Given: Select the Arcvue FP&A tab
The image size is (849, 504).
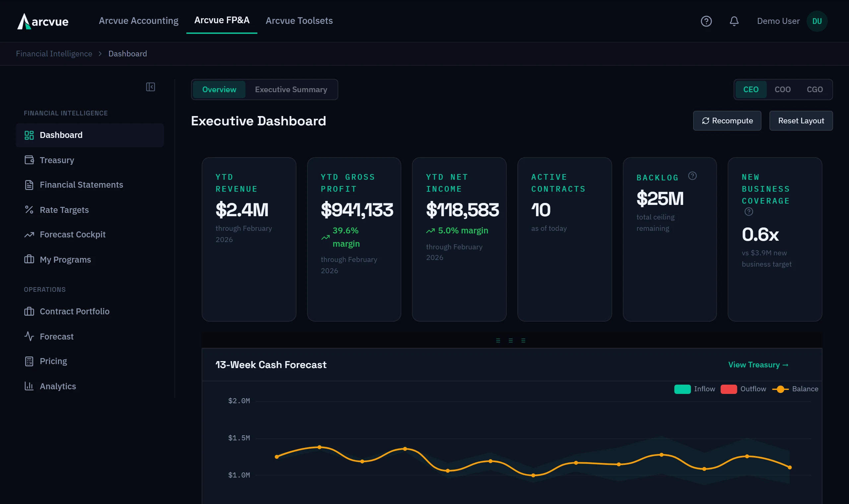Looking at the screenshot, I should tap(222, 20).
